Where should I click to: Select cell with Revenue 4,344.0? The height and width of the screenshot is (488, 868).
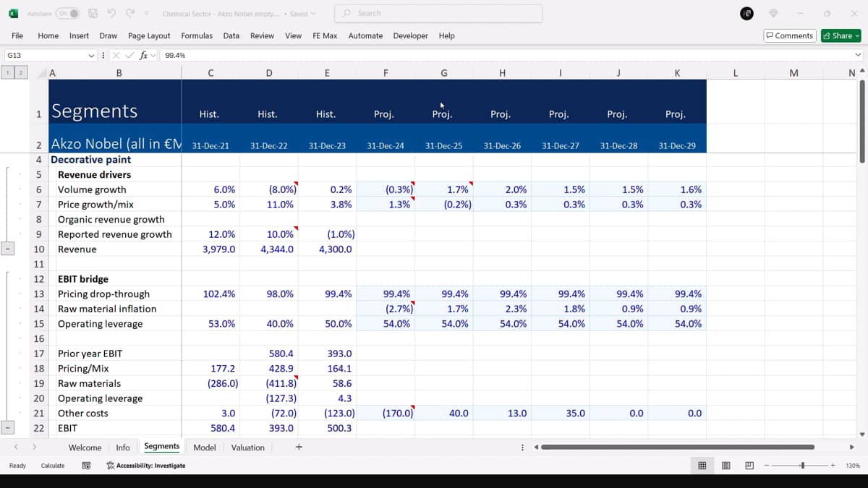pyautogui.click(x=268, y=249)
